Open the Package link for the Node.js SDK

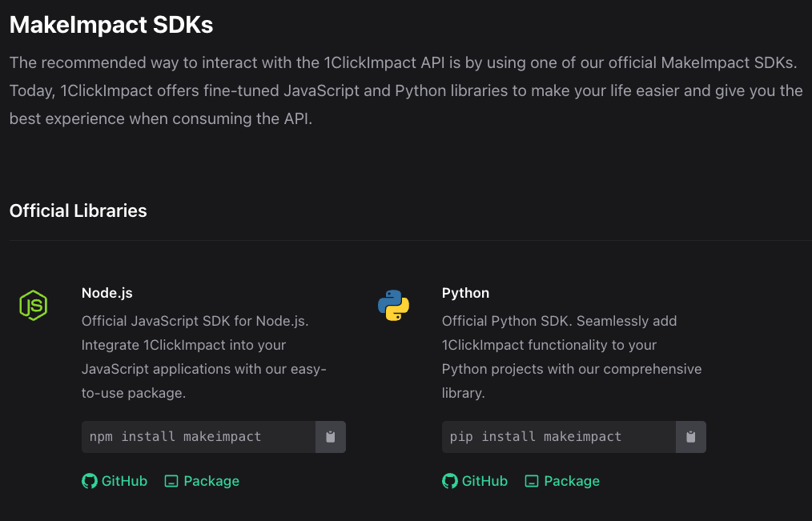(x=201, y=481)
